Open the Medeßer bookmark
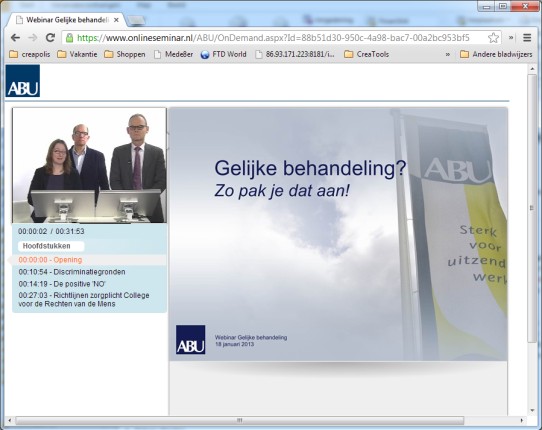The image size is (542, 430). [174, 54]
